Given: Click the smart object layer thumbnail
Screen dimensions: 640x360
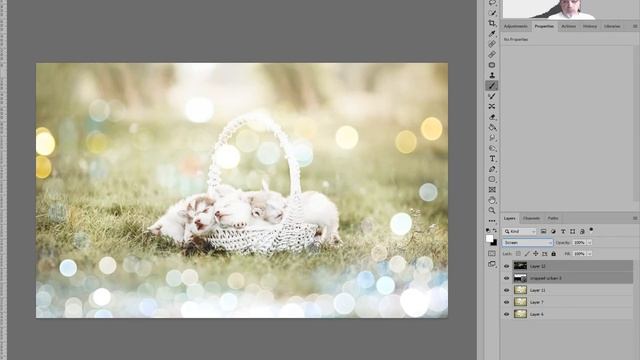Looking at the screenshot, I should tap(520, 278).
